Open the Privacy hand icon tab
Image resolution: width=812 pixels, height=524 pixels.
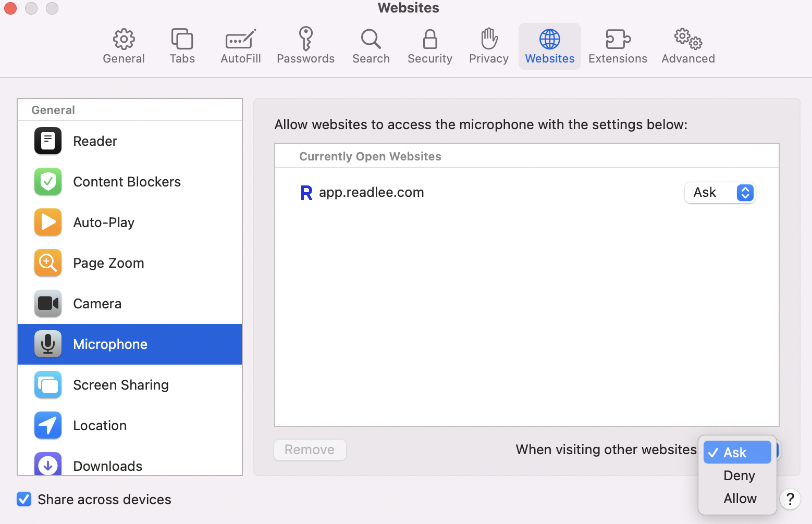(x=489, y=46)
